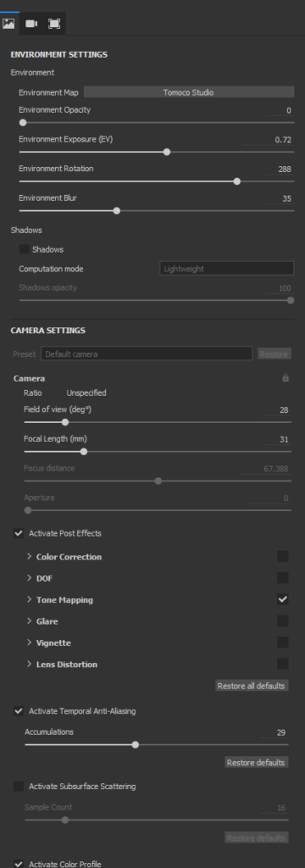
Task: Enable Activate Subsurface Scattering checkbox
Action: 19,786
